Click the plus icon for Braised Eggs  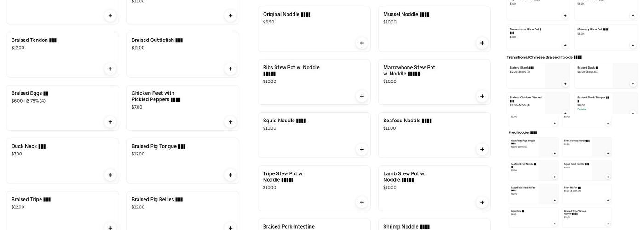point(110,122)
